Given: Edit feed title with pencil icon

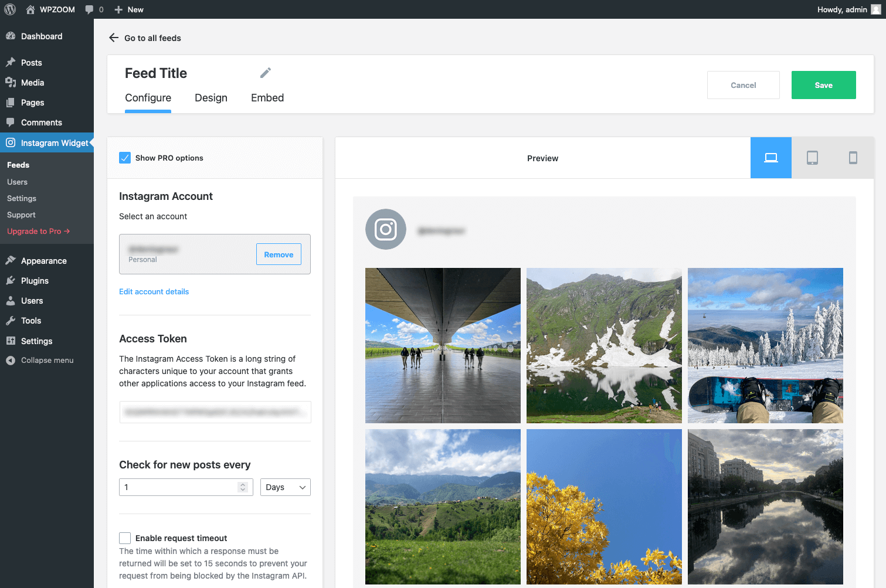Looking at the screenshot, I should pyautogui.click(x=266, y=73).
